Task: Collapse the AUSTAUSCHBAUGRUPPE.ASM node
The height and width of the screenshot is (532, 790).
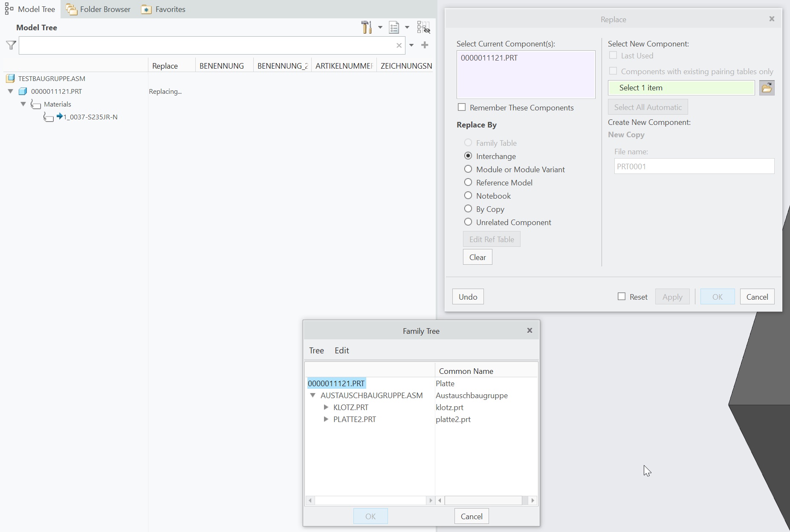Action: (313, 396)
